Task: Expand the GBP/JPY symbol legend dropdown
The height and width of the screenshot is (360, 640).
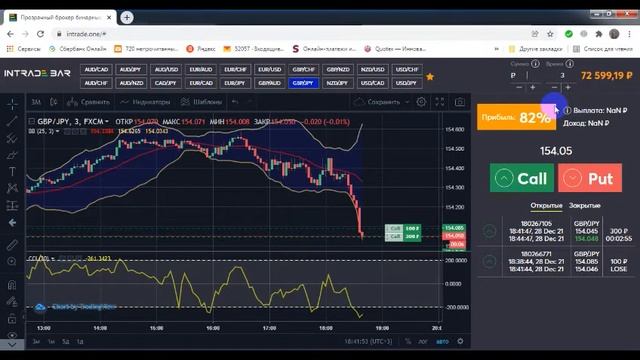Action: pos(107,122)
